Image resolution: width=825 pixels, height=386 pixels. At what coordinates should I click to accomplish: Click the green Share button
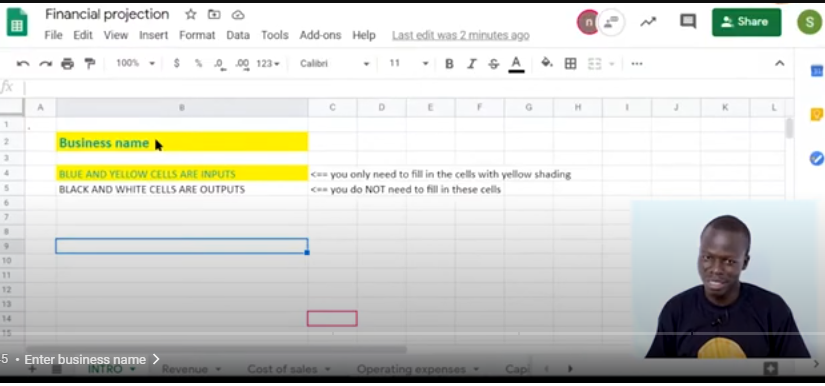pyautogui.click(x=746, y=22)
